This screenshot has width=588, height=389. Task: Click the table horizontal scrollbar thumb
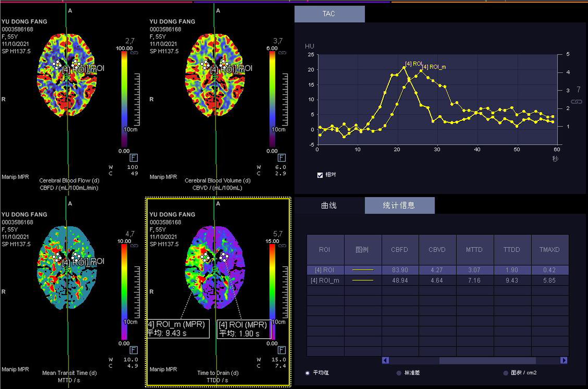(487, 360)
